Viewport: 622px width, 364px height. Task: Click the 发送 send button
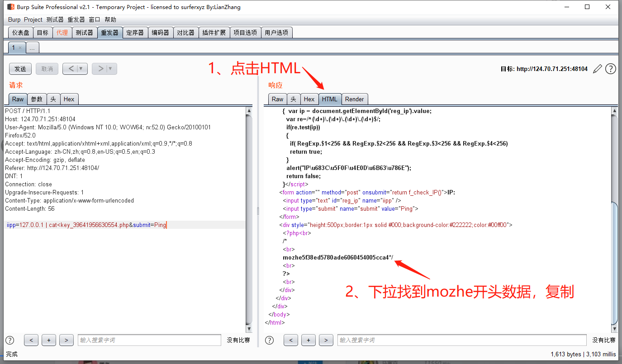(x=20, y=69)
